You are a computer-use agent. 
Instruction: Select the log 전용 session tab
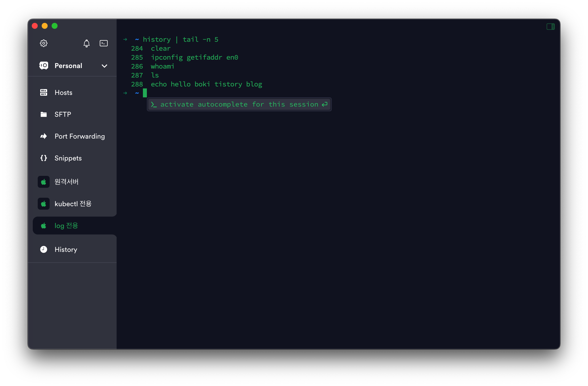(66, 226)
